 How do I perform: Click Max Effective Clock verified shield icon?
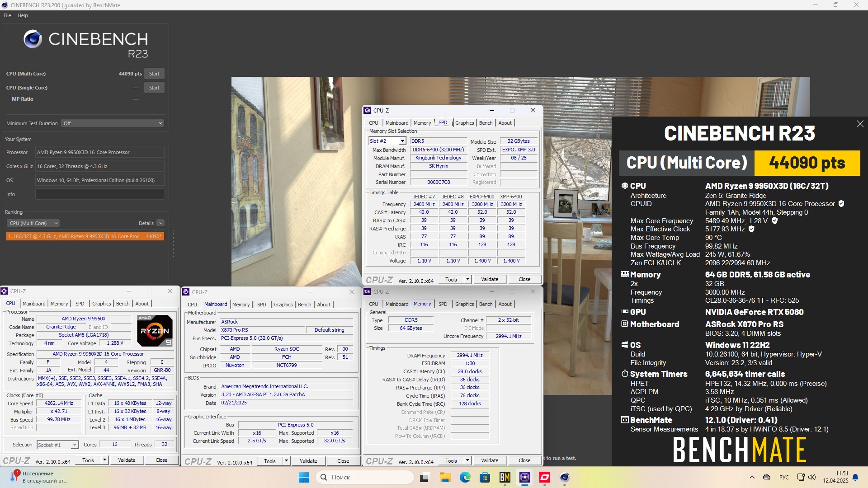click(751, 229)
